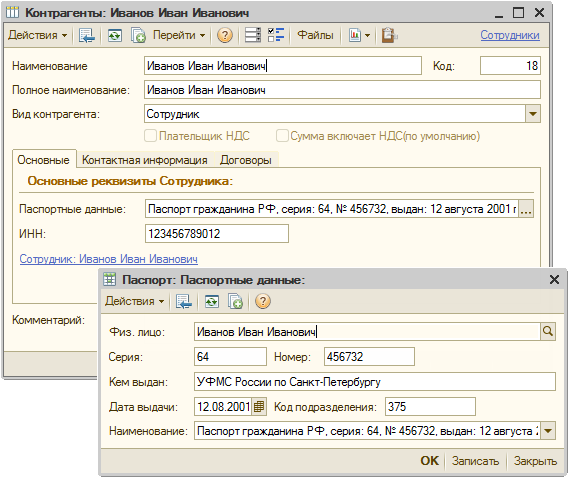This screenshot has width=568, height=477.
Task: Toggle the Плательщик НДС checkbox
Action: click(150, 136)
